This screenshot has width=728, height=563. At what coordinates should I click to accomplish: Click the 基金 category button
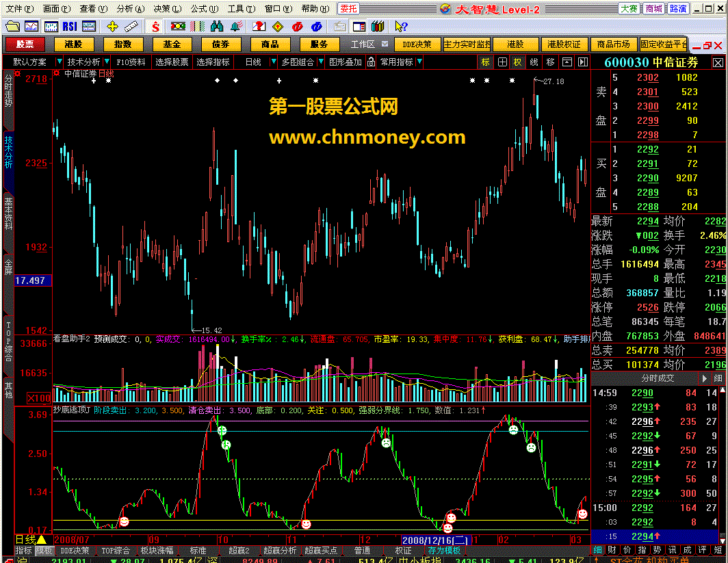click(172, 44)
